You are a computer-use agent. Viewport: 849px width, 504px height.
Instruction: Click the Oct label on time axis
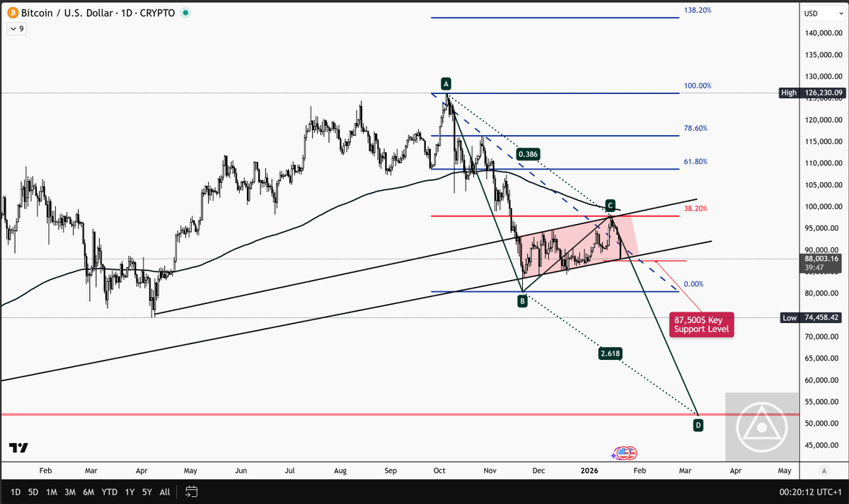(439, 470)
